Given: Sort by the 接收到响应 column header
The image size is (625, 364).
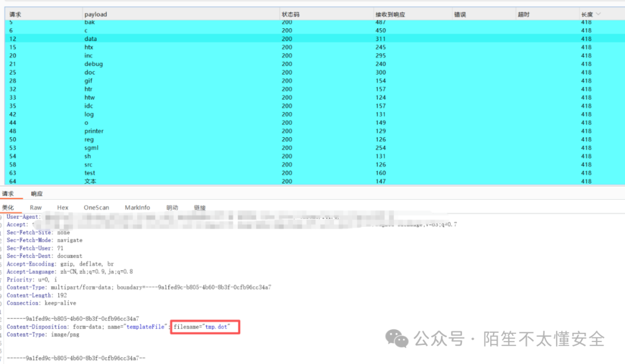Looking at the screenshot, I should 390,14.
